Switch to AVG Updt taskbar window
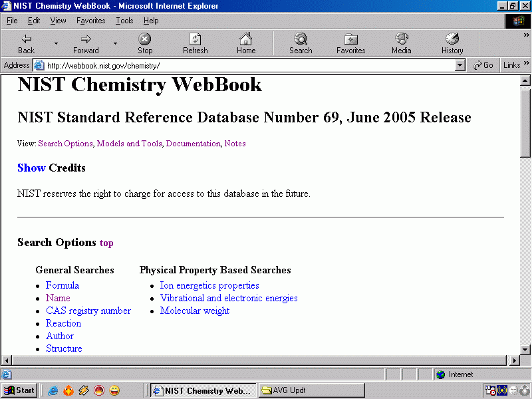532x399 pixels. point(312,390)
